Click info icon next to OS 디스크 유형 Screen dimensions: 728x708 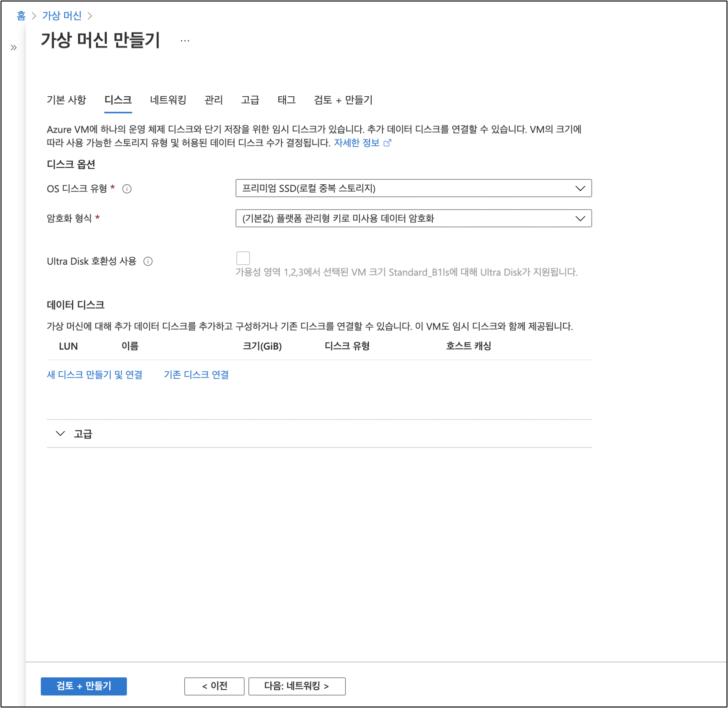127,189
